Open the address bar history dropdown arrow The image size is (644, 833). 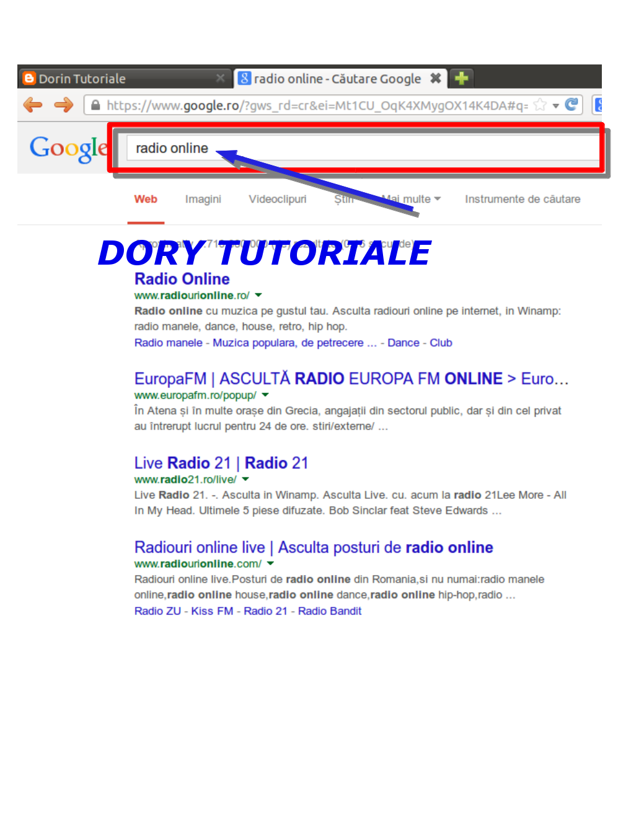[x=556, y=105]
